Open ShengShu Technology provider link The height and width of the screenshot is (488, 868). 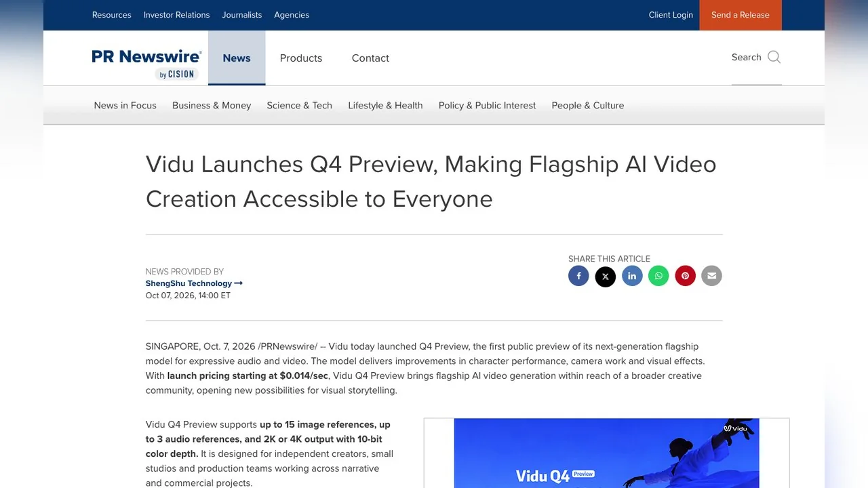click(x=194, y=283)
